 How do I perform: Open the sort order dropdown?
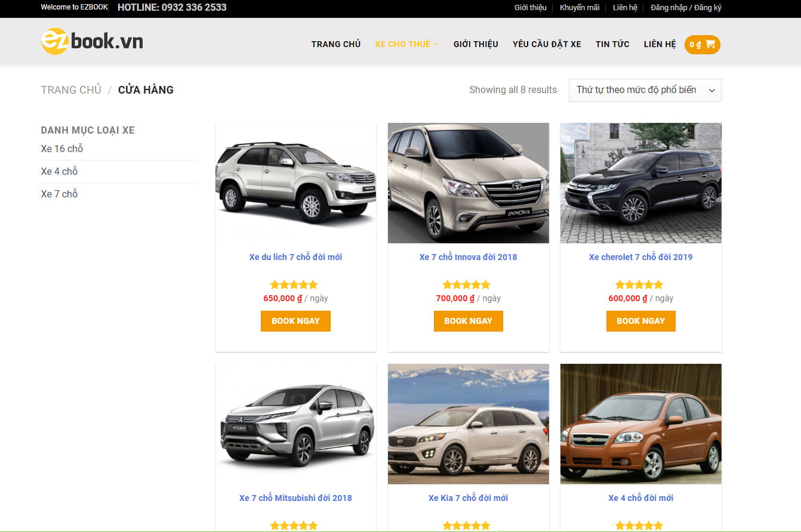(x=645, y=90)
